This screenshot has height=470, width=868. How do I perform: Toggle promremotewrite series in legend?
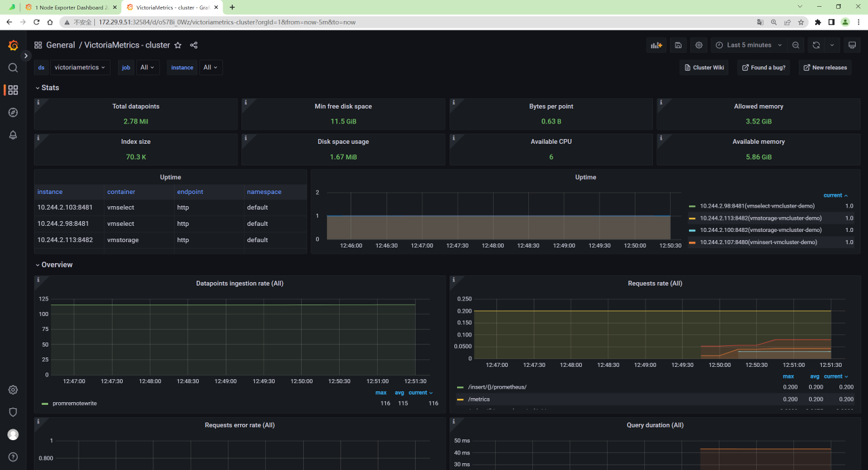click(75, 404)
